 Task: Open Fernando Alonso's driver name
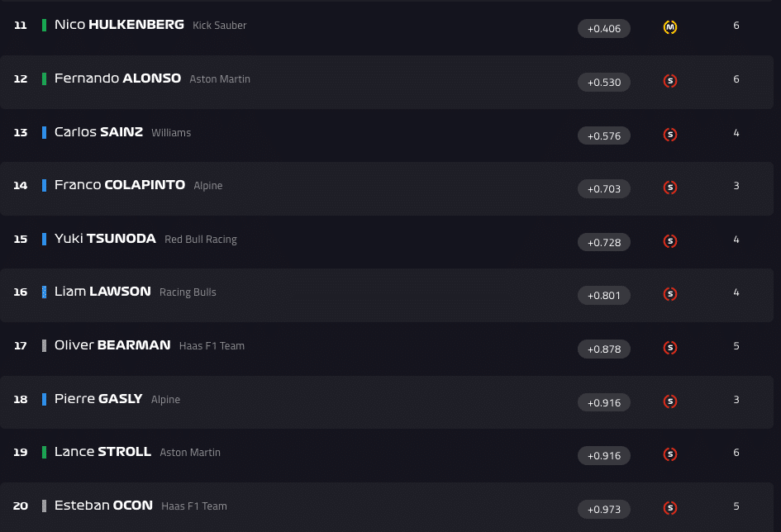(117, 78)
